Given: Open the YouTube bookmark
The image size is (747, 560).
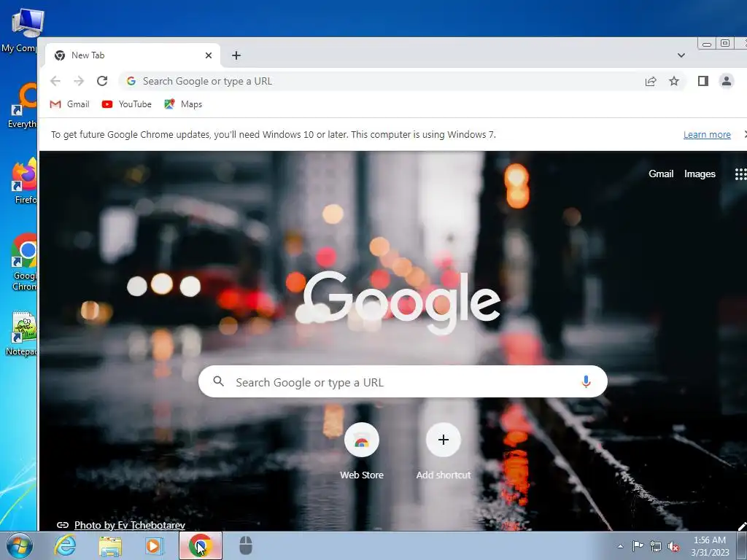Looking at the screenshot, I should 127,104.
